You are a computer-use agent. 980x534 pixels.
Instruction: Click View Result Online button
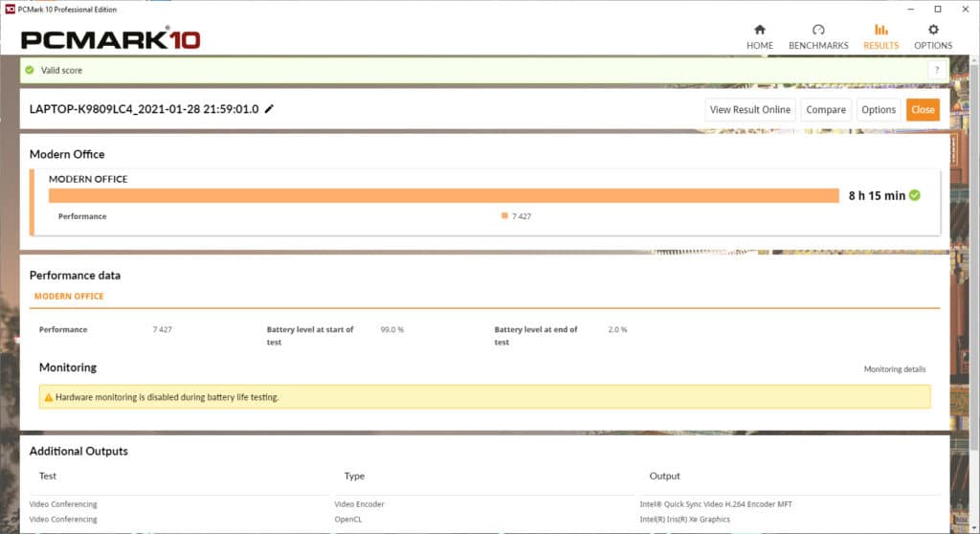(x=750, y=109)
